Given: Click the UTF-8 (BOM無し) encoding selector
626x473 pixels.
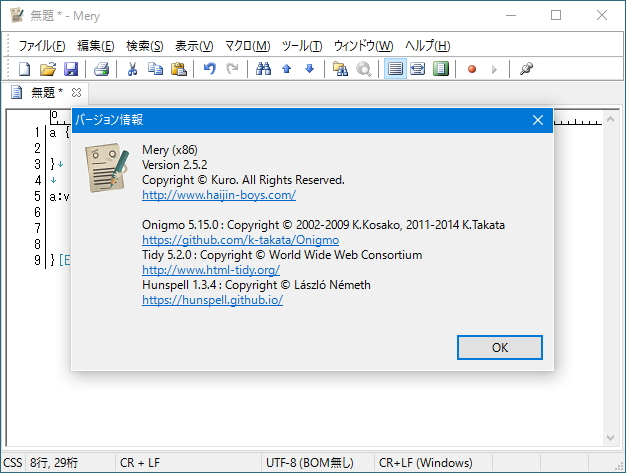Looking at the screenshot, I should coord(310,463).
